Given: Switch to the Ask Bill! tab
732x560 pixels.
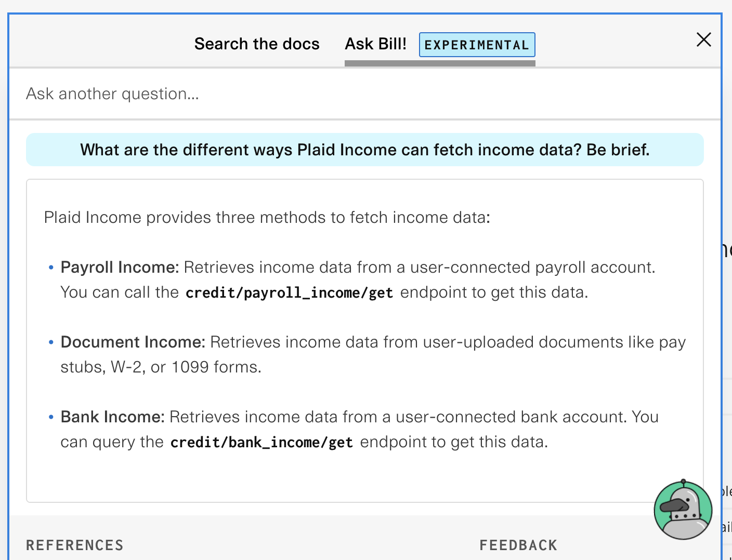Looking at the screenshot, I should click(x=375, y=44).
